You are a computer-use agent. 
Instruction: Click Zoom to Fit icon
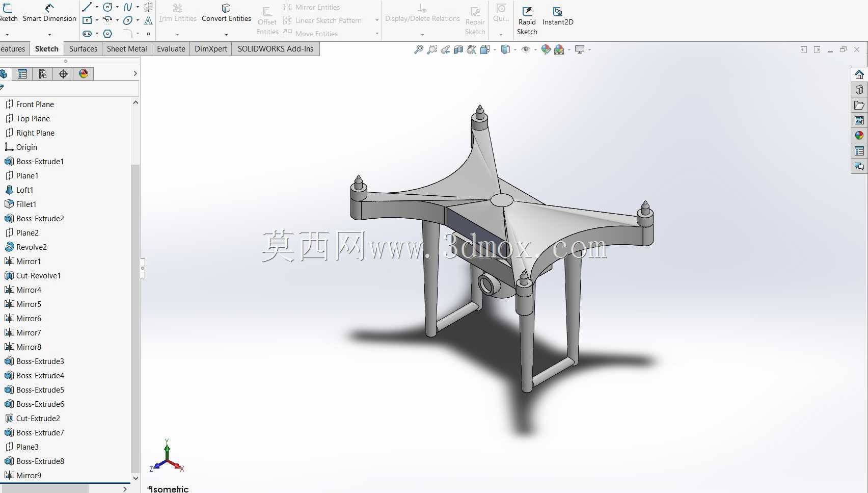(x=419, y=49)
